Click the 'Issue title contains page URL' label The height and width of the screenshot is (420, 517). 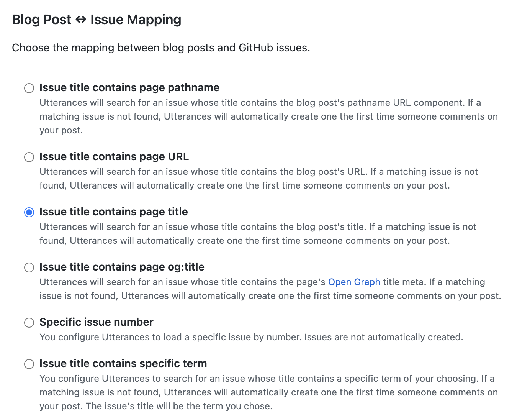tap(114, 157)
